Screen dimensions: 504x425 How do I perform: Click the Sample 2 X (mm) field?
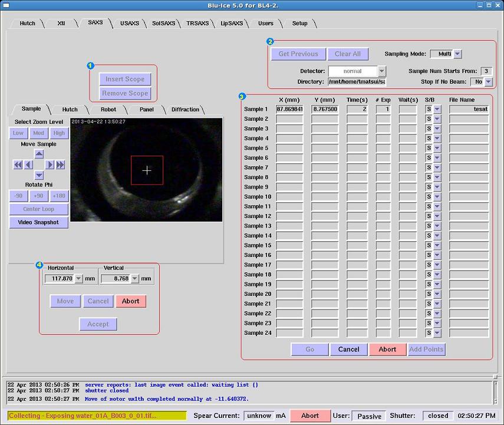tap(289, 119)
